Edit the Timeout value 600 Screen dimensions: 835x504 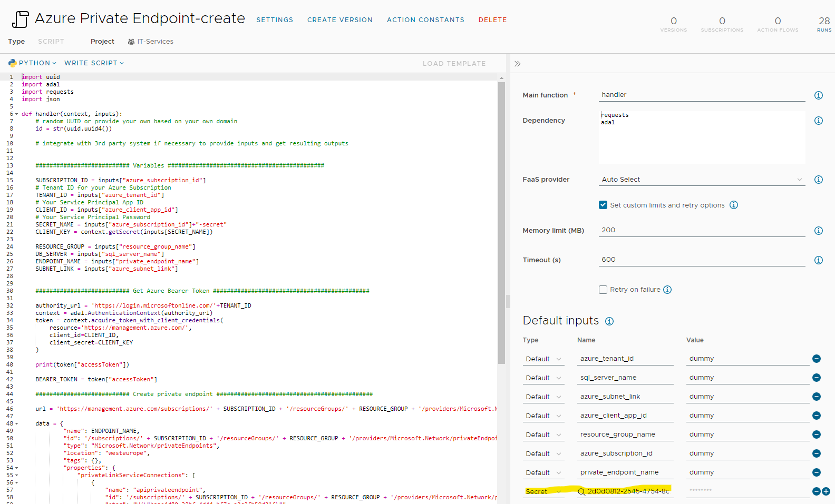(702, 260)
